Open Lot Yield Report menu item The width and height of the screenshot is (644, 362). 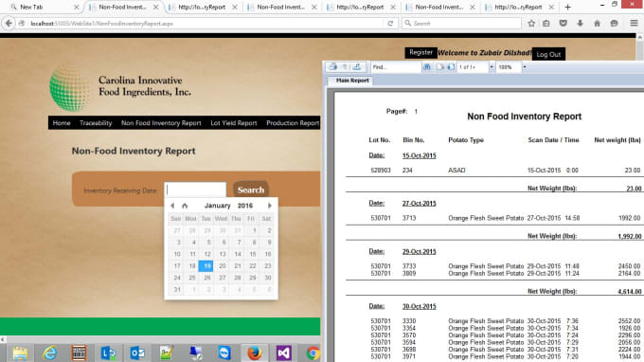(x=234, y=123)
